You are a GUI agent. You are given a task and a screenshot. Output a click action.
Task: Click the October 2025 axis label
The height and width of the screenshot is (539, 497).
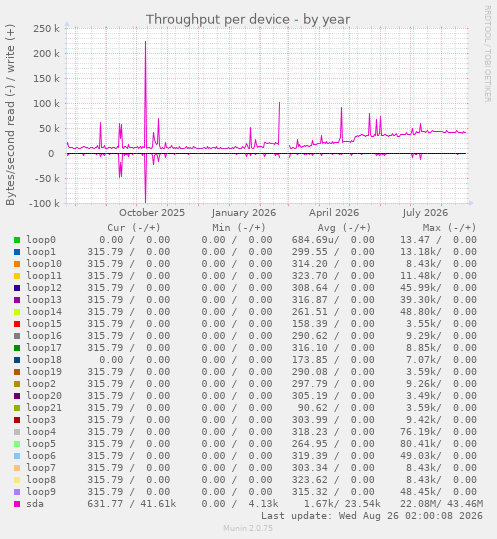coord(152,212)
